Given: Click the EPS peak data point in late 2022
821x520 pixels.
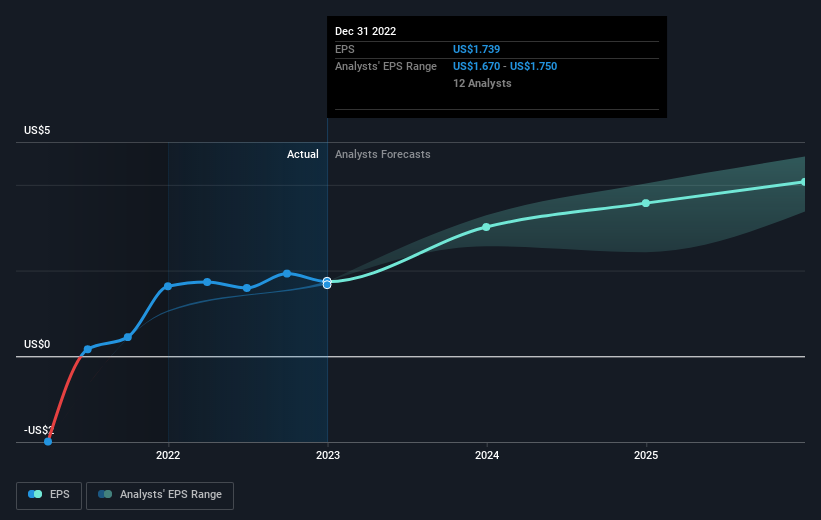Looking at the screenshot, I should 287,273.
